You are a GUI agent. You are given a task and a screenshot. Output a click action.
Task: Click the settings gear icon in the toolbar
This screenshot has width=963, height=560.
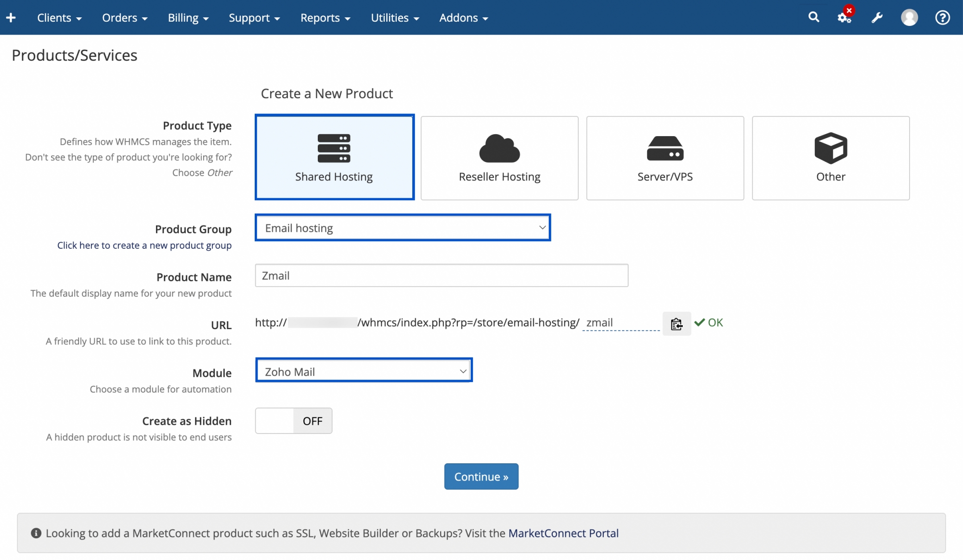coord(844,17)
